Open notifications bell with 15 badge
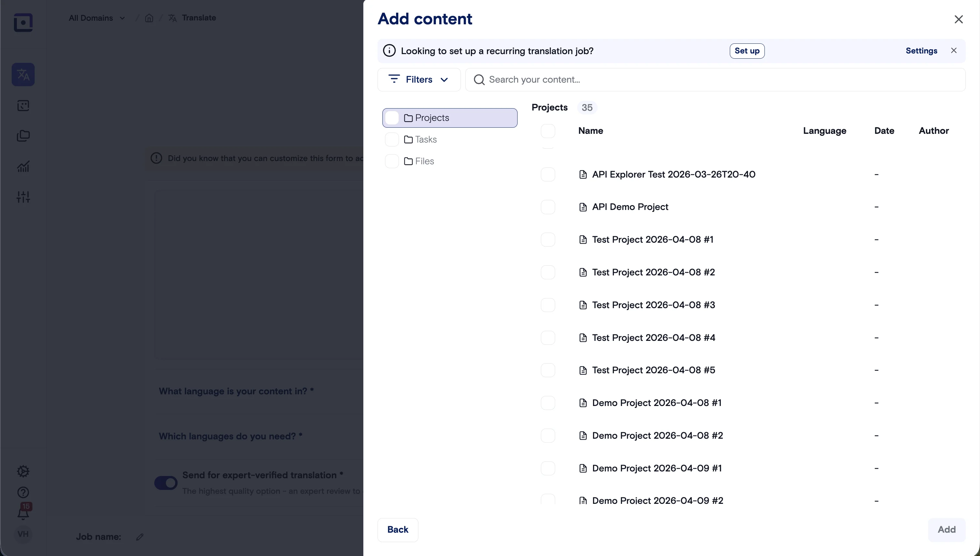The image size is (980, 556). click(23, 512)
